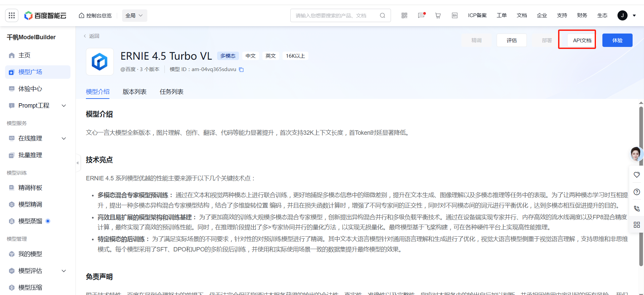Click the 评估 button
Screen dimensions: 644x295
[x=512, y=40]
